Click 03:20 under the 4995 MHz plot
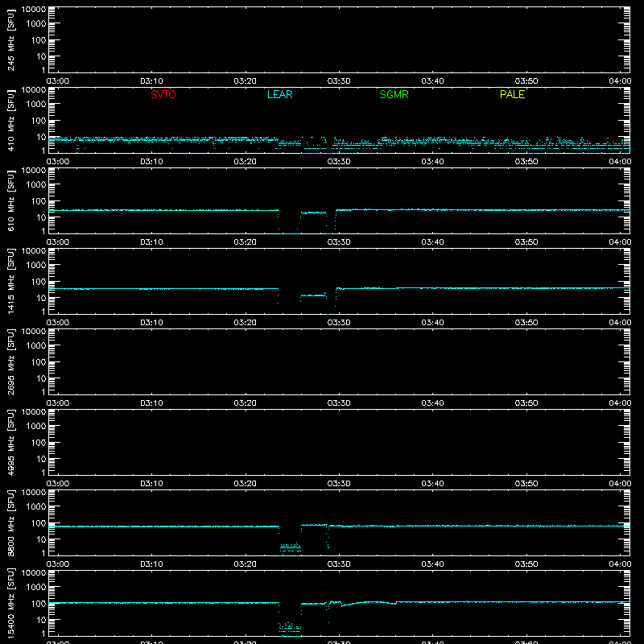Screen dimensions: 644x644 (x=246, y=484)
